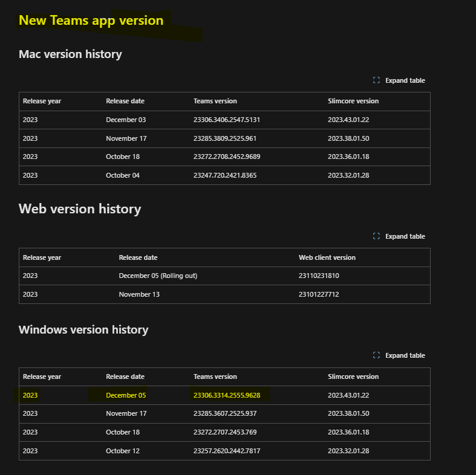Click Windows Teams version 23285.3607.2525.937
The width and height of the screenshot is (476, 475).
pos(225,413)
